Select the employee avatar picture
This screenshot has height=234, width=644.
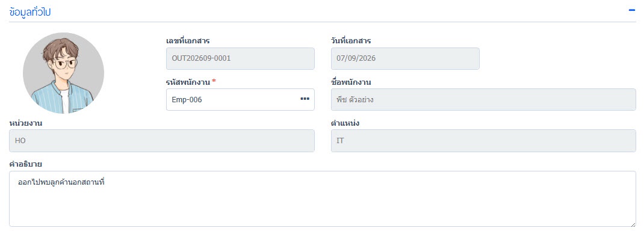coord(63,73)
